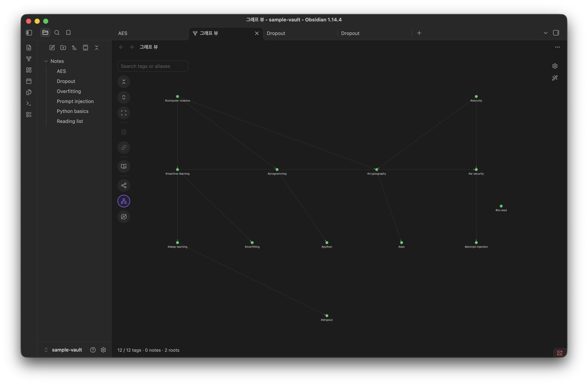This screenshot has width=588, height=385.
Task: Open the AES note in explorer
Action: [61, 71]
